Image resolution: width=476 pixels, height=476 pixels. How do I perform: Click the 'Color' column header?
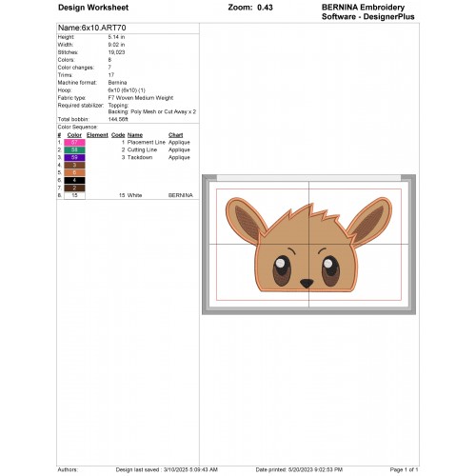74,135
